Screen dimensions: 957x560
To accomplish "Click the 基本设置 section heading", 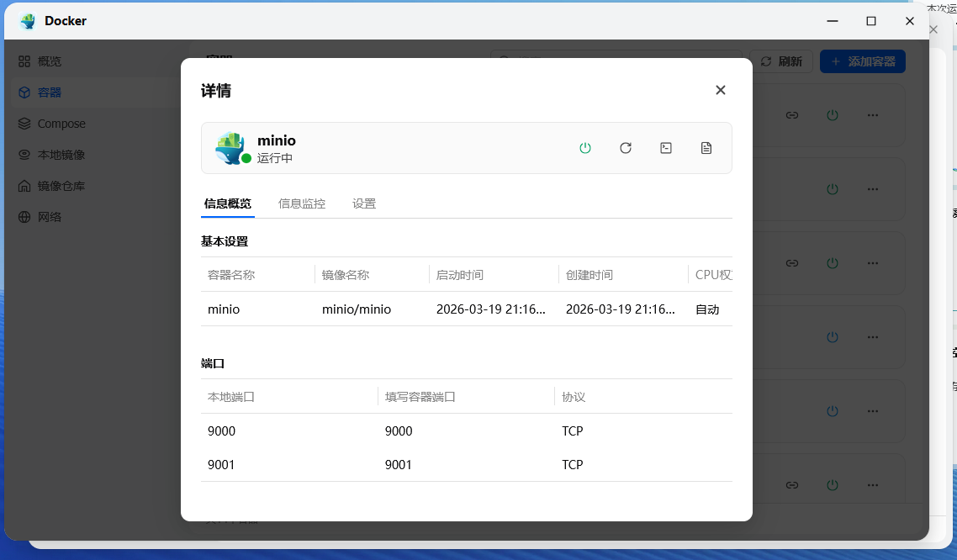I will tap(225, 241).
